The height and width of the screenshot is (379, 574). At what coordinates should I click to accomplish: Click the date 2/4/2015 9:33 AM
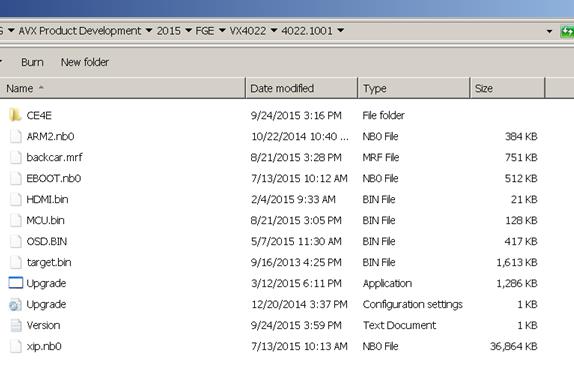(293, 200)
